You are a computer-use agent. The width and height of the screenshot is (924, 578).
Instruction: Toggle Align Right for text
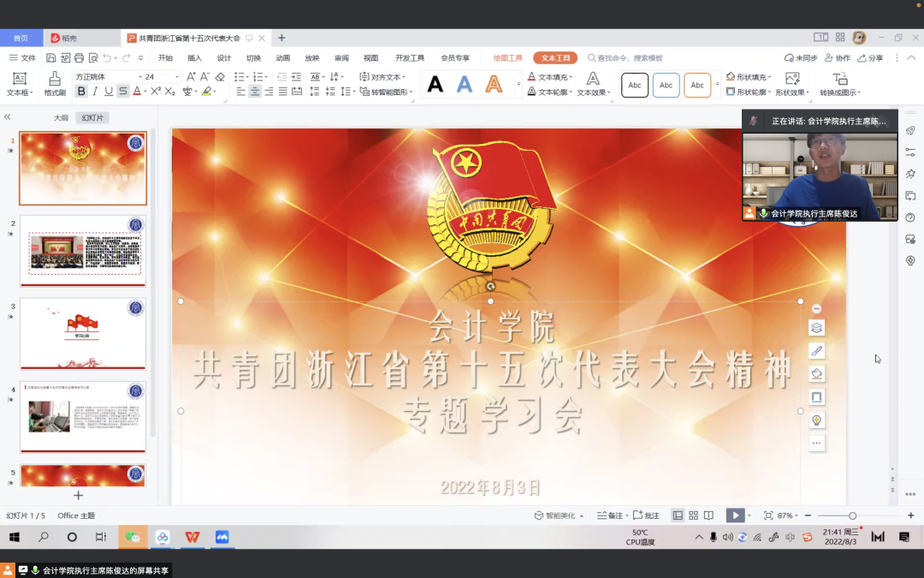pos(269,91)
